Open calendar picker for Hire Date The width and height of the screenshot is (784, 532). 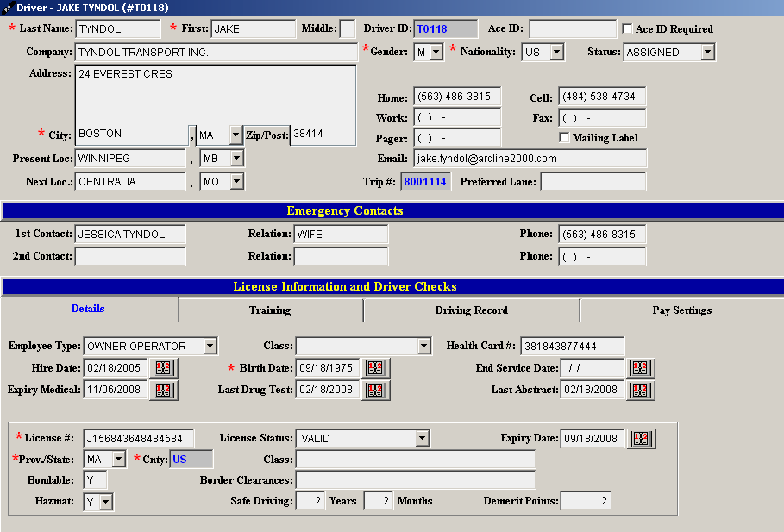tap(164, 368)
